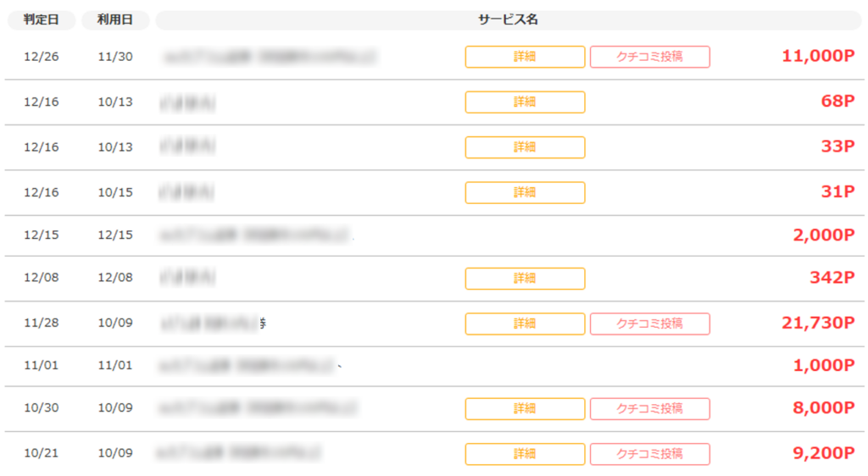Open 詳細 for the 342P entry

click(525, 279)
